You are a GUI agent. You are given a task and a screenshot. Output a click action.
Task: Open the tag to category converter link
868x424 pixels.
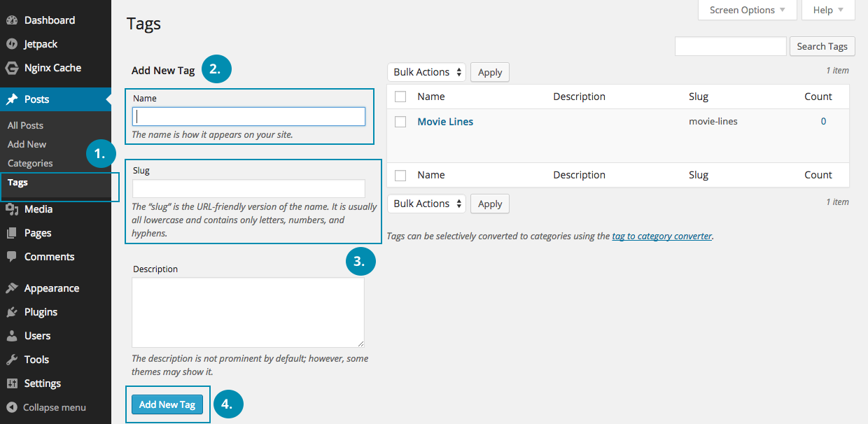click(x=661, y=236)
